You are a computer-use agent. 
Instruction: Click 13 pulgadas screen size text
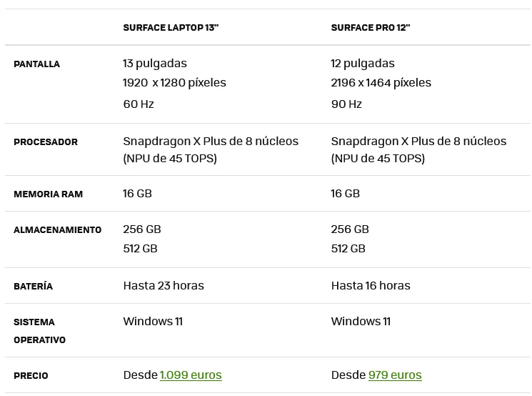coord(155,64)
